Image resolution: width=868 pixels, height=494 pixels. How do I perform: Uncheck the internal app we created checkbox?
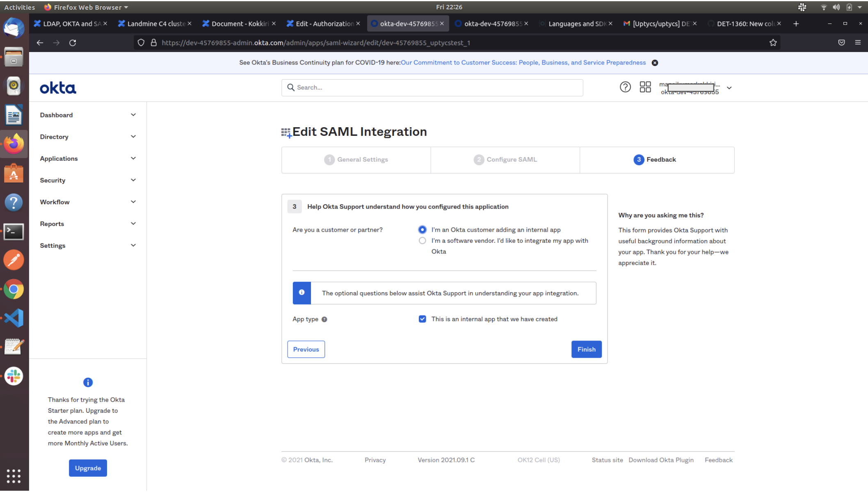422,319
